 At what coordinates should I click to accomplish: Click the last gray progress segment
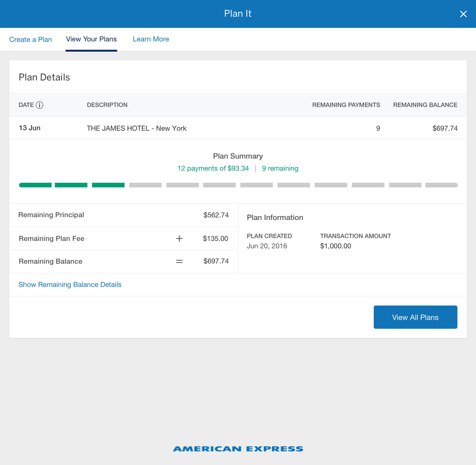[x=441, y=185]
